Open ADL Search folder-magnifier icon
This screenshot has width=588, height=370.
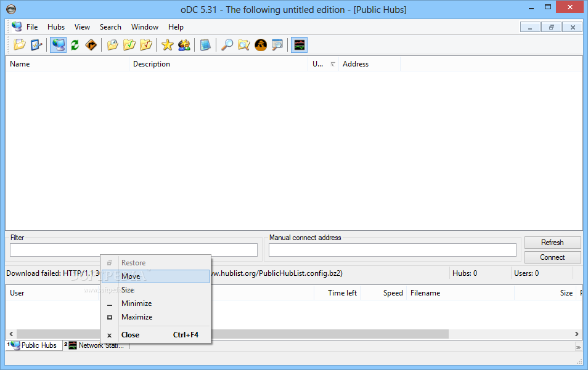coord(243,45)
